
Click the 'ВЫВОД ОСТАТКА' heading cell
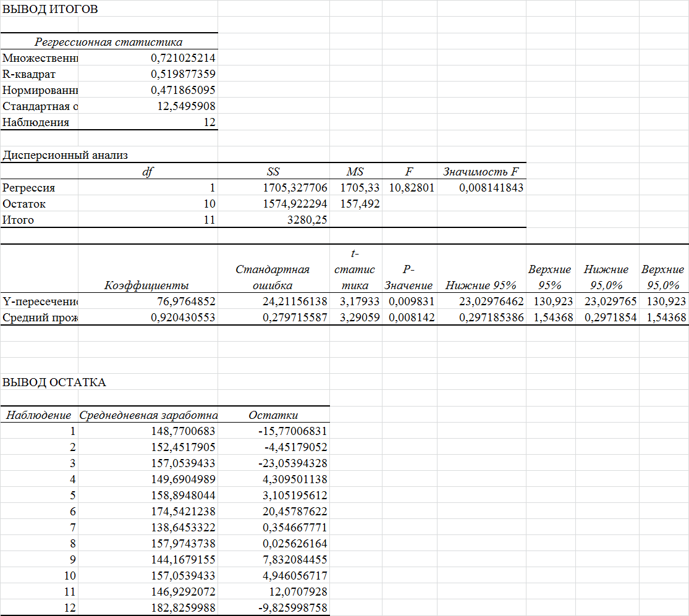pos(54,382)
